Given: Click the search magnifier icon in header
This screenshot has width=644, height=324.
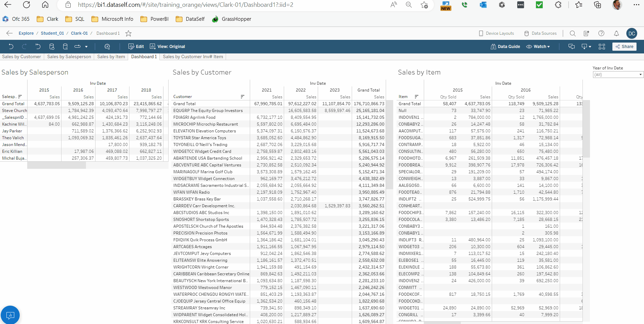Looking at the screenshot, I should click(x=573, y=33).
